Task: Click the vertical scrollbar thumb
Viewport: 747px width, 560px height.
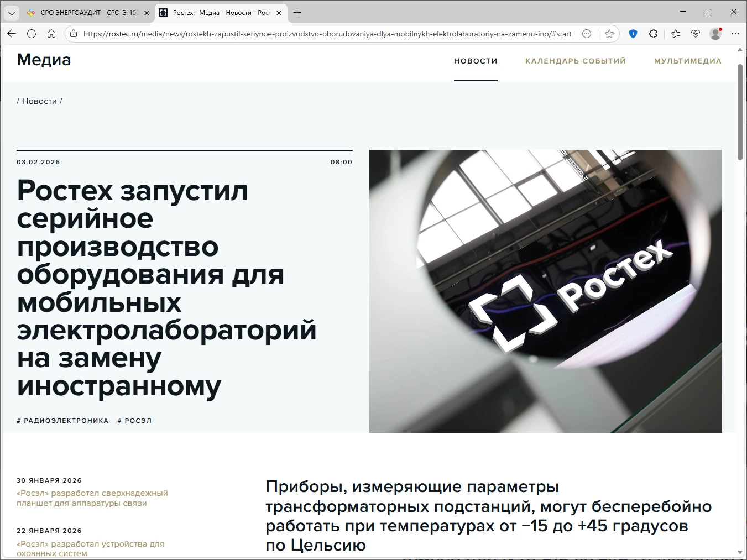Action: point(740,112)
